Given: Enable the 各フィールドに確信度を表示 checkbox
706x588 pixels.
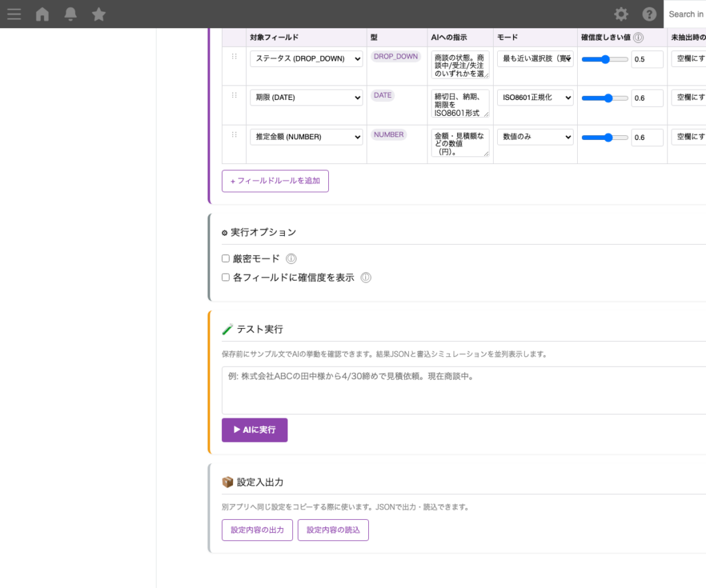Looking at the screenshot, I should 224,277.
